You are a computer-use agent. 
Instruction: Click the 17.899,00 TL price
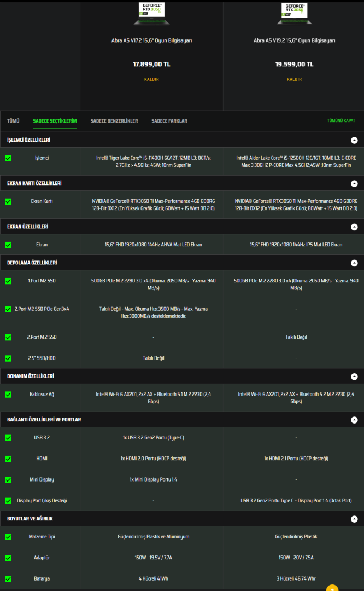click(152, 64)
